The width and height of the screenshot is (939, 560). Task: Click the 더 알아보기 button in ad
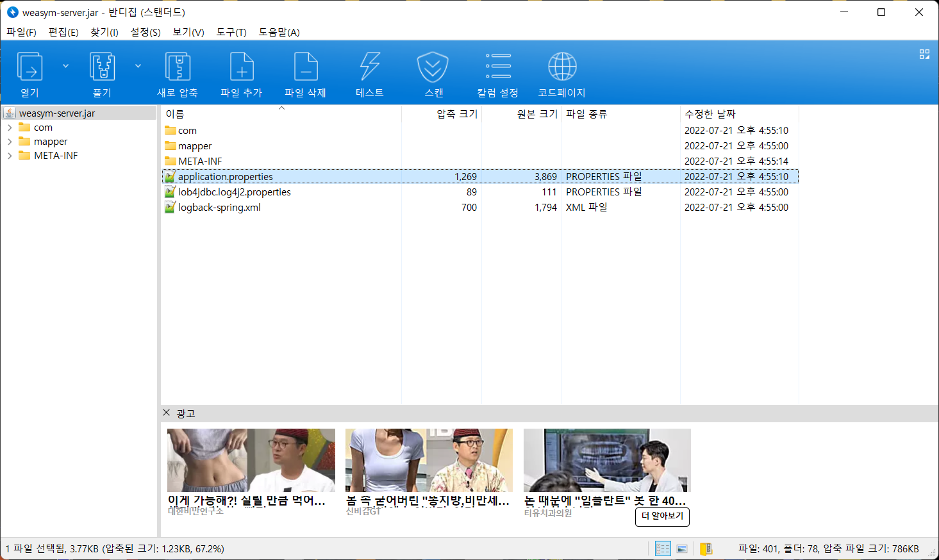coord(662,516)
